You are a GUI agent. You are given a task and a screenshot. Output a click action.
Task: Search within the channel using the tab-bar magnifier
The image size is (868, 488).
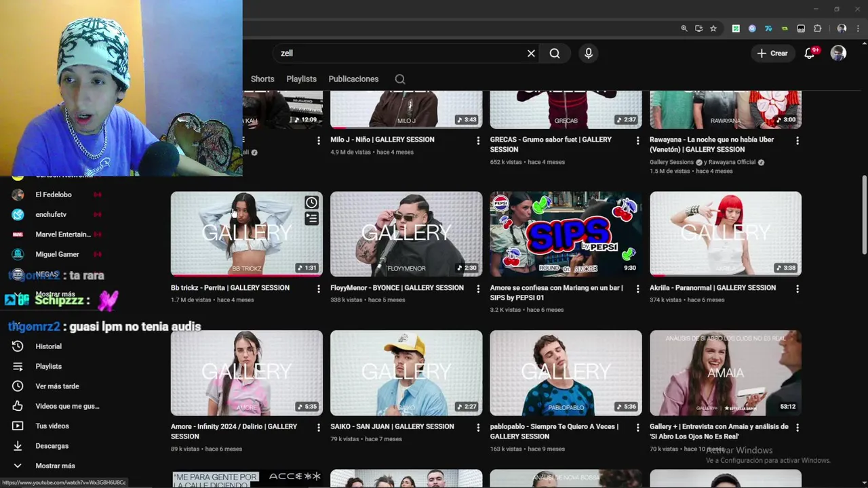pyautogui.click(x=400, y=79)
